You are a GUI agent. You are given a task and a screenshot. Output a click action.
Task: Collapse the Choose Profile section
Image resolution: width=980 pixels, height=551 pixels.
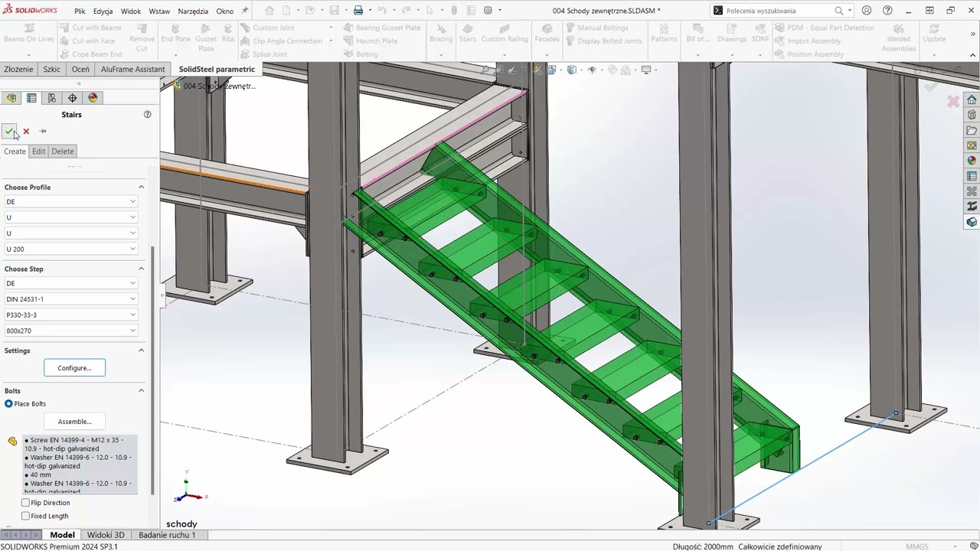pos(141,187)
